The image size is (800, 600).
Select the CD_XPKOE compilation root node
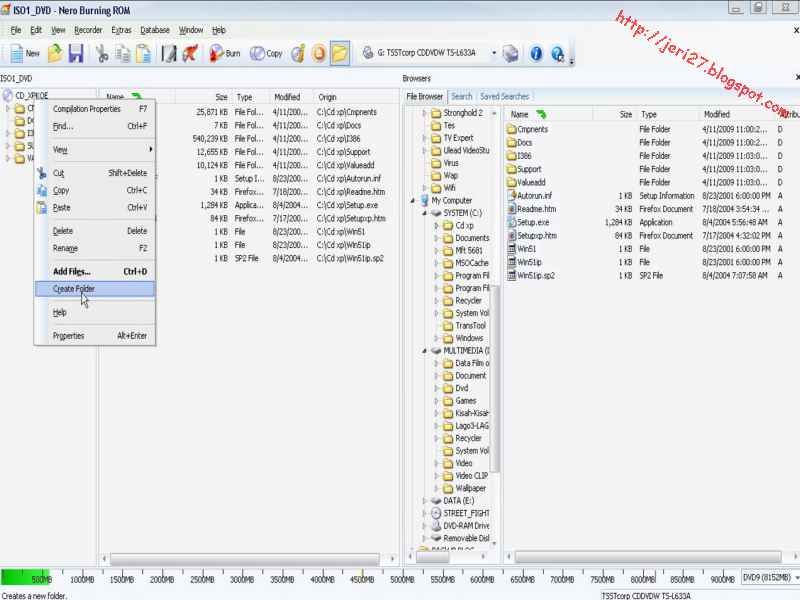tap(26, 95)
